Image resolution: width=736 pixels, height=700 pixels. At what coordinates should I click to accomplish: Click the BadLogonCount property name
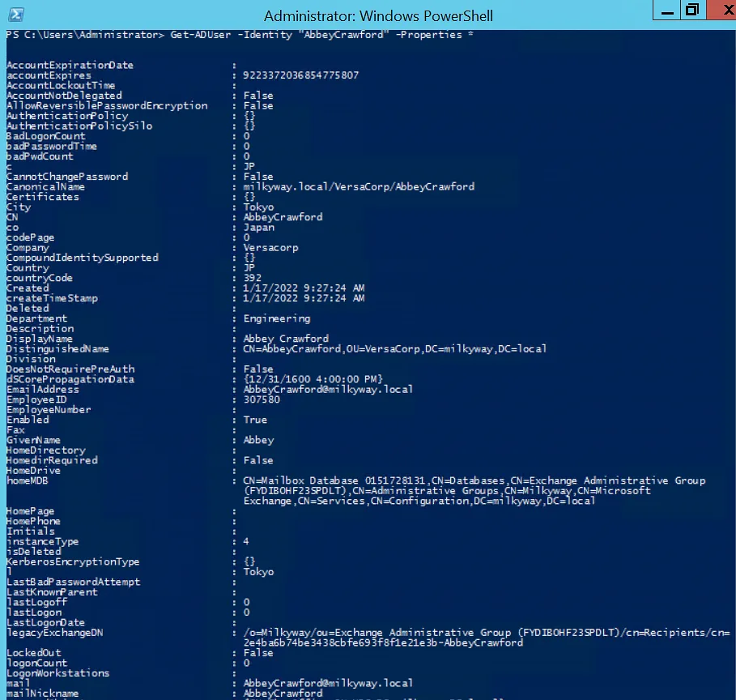click(x=46, y=136)
